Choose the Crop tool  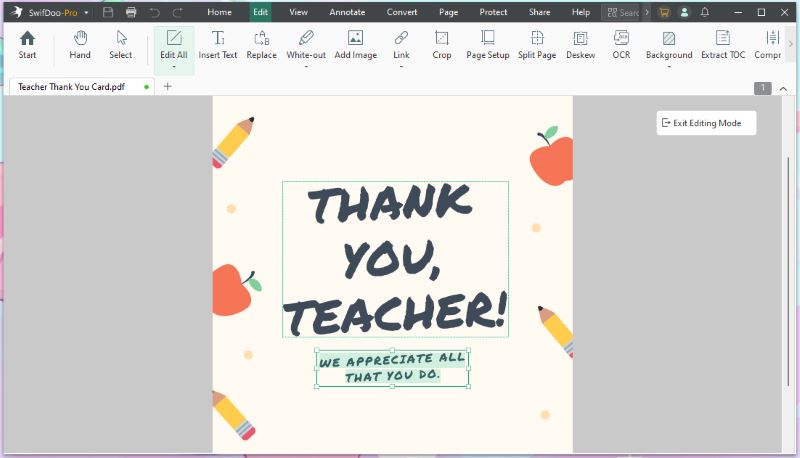(x=442, y=44)
